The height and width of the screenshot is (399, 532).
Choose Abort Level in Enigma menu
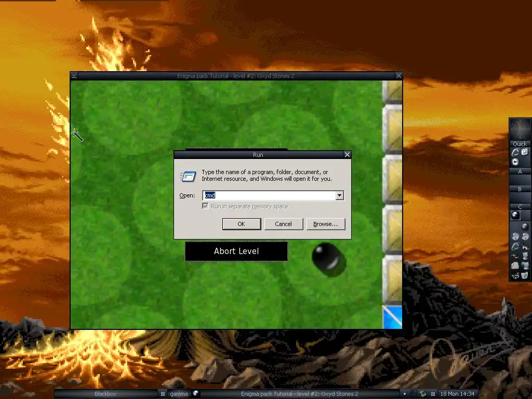(236, 251)
